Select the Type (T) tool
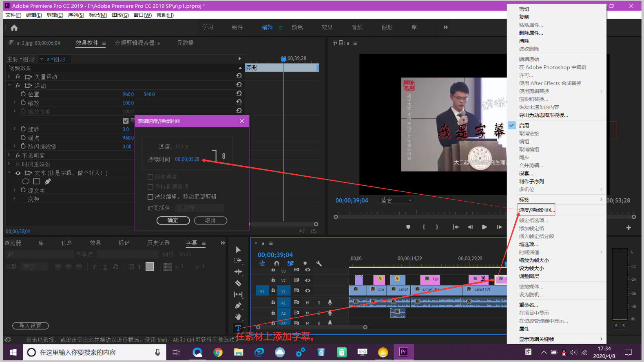The height and width of the screenshot is (362, 644). pyautogui.click(x=238, y=328)
